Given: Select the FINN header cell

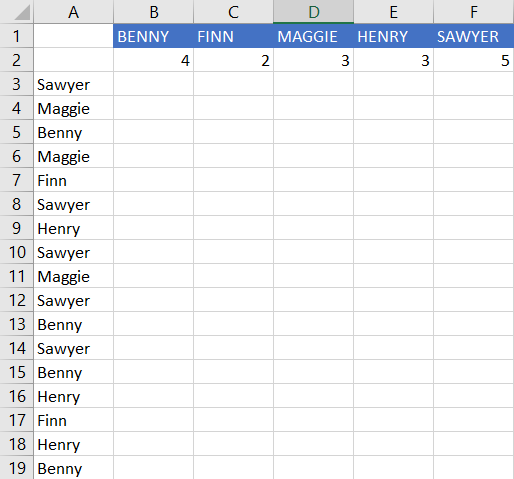Looking at the screenshot, I should [233, 36].
